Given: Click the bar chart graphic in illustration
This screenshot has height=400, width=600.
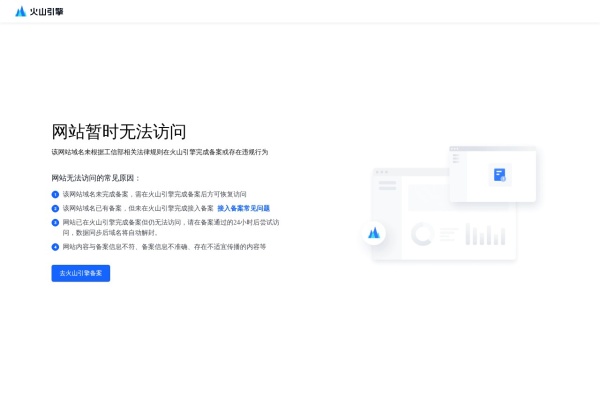Looking at the screenshot, I should click(x=486, y=234).
